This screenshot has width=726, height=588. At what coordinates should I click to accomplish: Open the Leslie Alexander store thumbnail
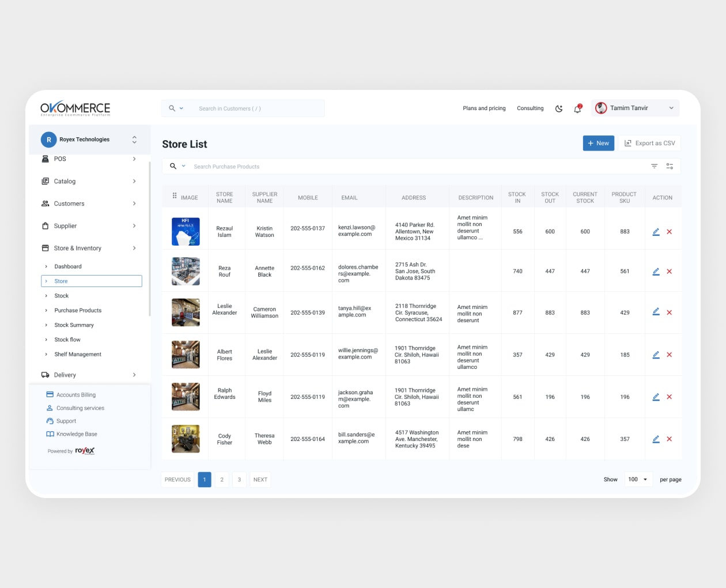coord(186,312)
